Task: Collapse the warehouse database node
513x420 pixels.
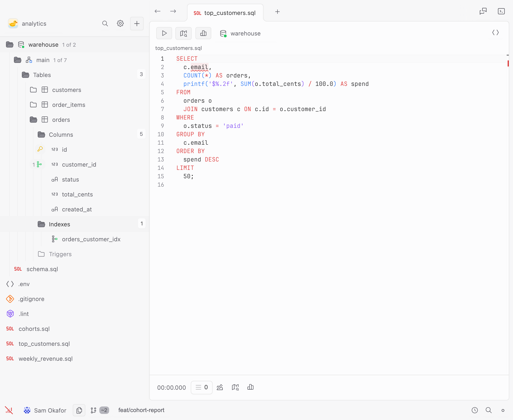Action: [x=10, y=45]
